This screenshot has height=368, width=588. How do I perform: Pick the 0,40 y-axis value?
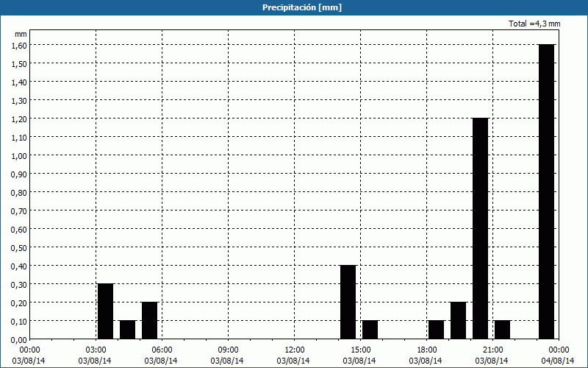pos(19,266)
